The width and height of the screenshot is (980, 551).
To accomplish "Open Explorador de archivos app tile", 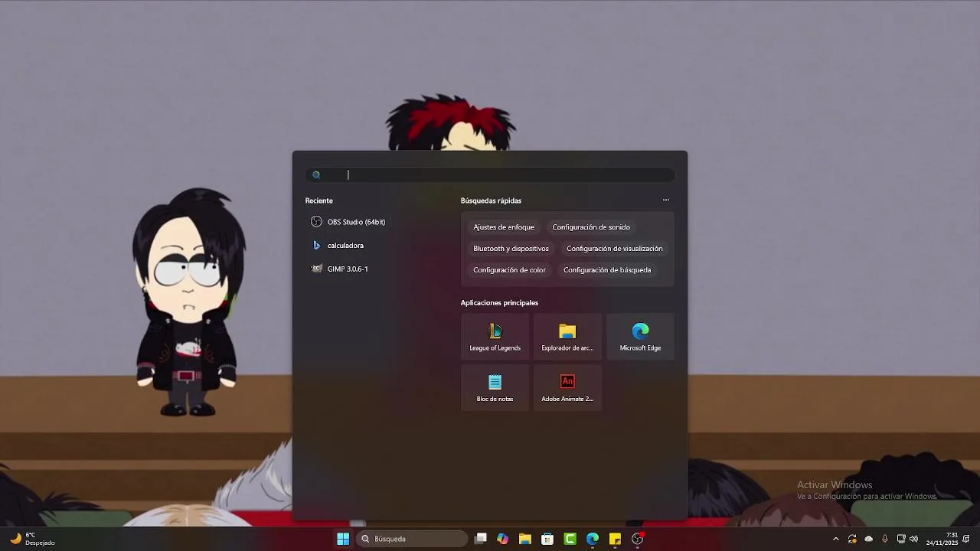I will click(567, 337).
